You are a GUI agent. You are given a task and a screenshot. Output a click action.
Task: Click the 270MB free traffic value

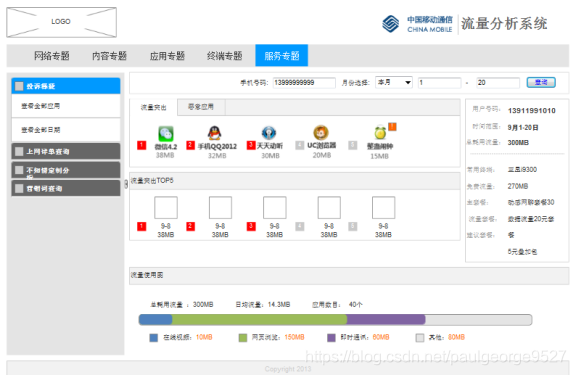518,186
